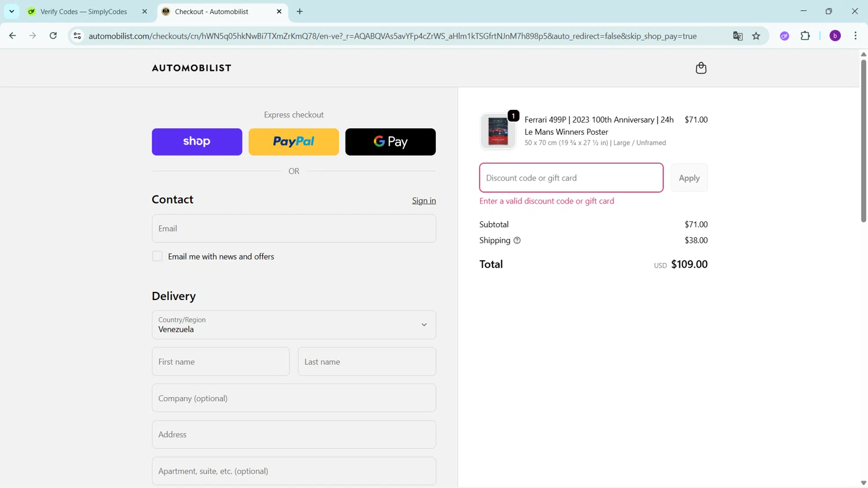Viewport: 868px width, 488px height.
Task: Click the First name field
Action: [220, 361]
